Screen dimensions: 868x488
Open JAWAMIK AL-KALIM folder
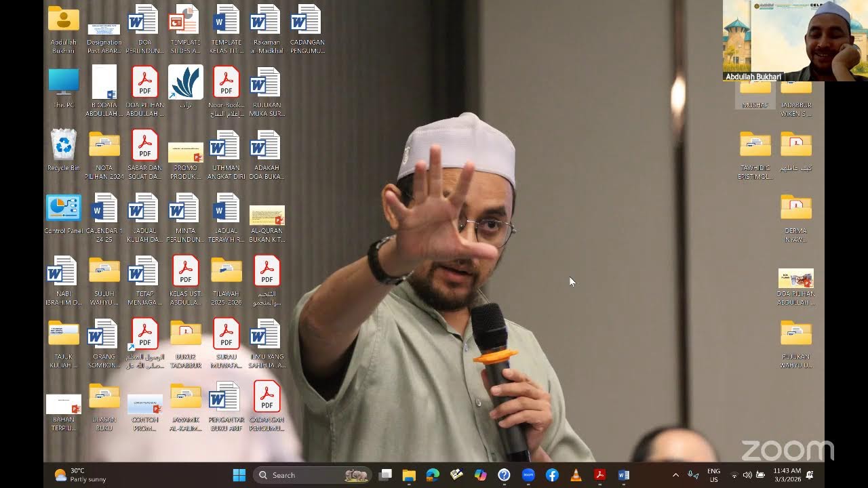point(185,407)
